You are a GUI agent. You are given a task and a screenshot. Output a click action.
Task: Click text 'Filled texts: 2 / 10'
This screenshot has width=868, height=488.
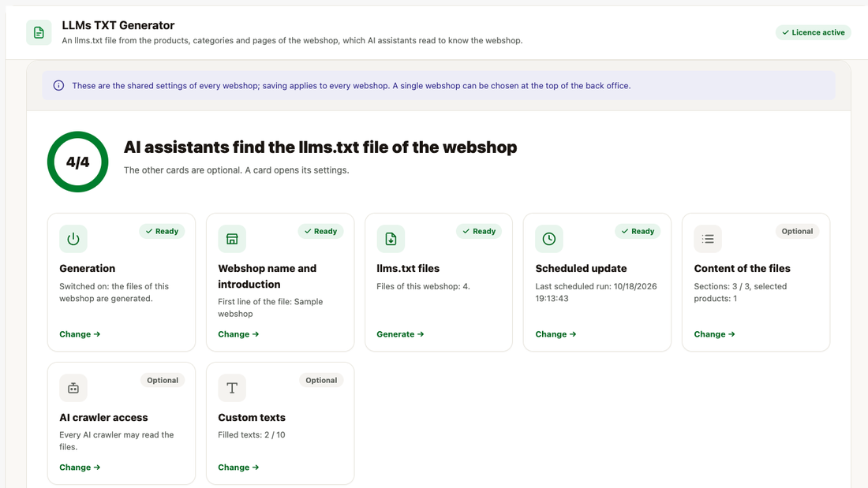251,435
